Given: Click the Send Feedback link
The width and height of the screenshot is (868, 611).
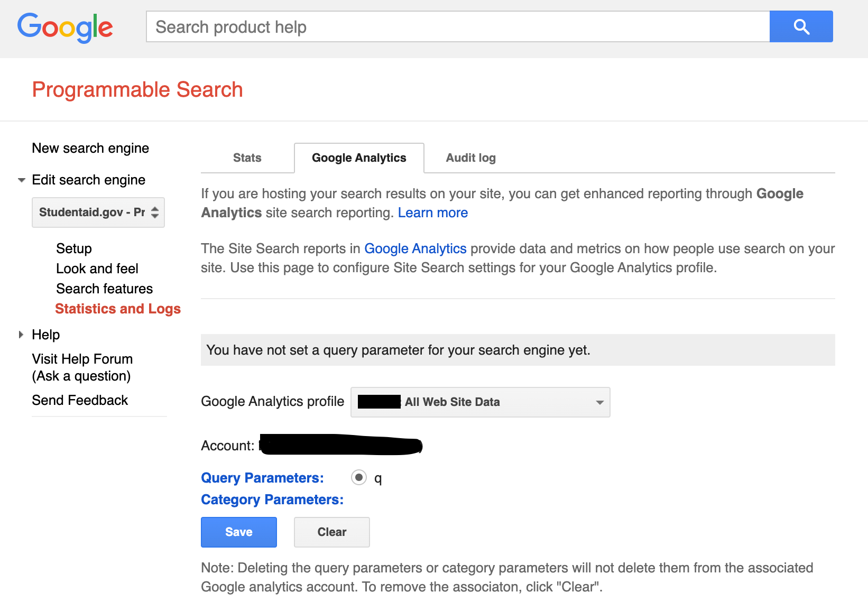Looking at the screenshot, I should tap(80, 401).
